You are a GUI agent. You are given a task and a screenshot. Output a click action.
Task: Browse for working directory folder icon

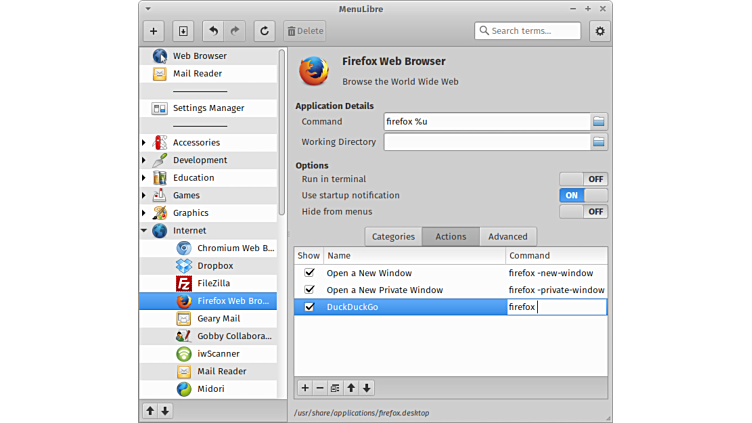pos(598,142)
